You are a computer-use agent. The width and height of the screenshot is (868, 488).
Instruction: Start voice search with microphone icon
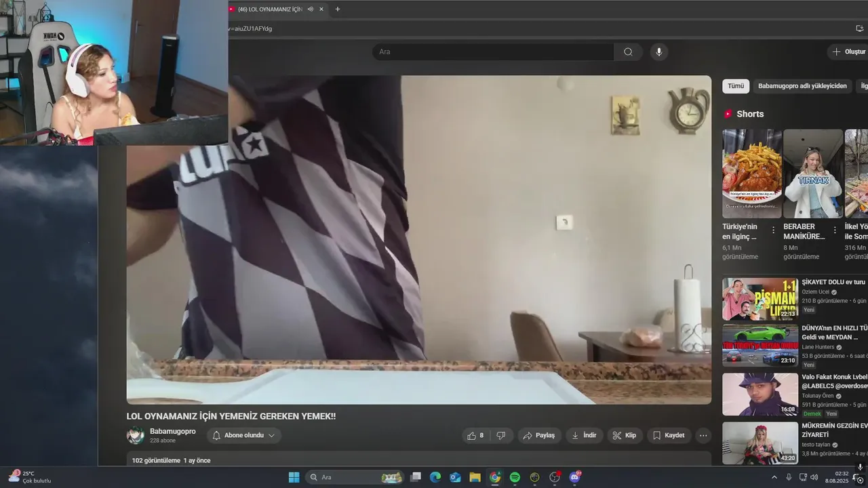coord(658,52)
